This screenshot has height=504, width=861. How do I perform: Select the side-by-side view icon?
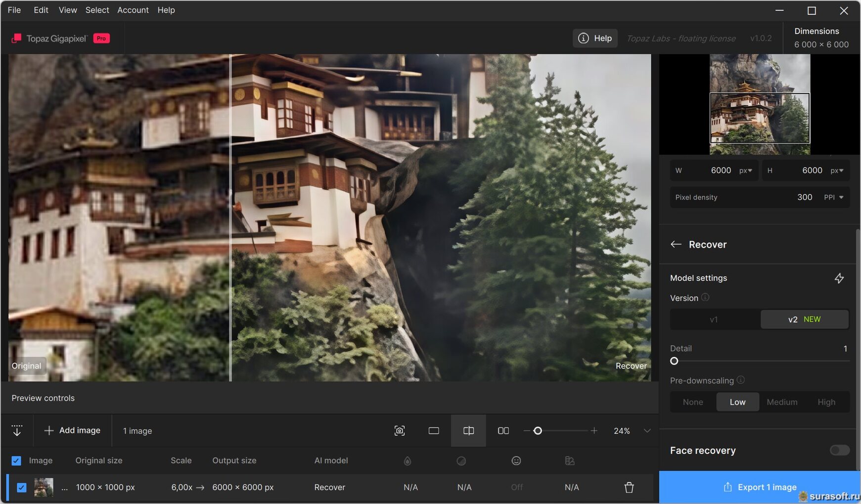pyautogui.click(x=503, y=431)
